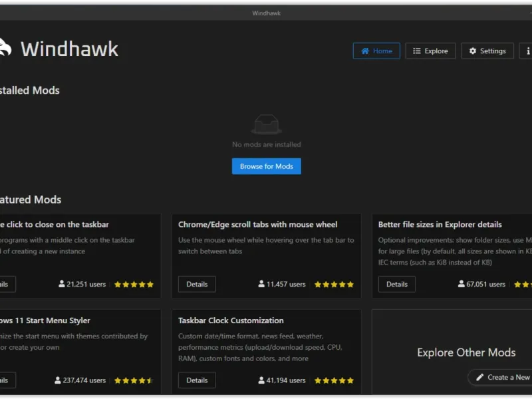
Task: Click the Windhawk app name heading
Action: point(70,49)
